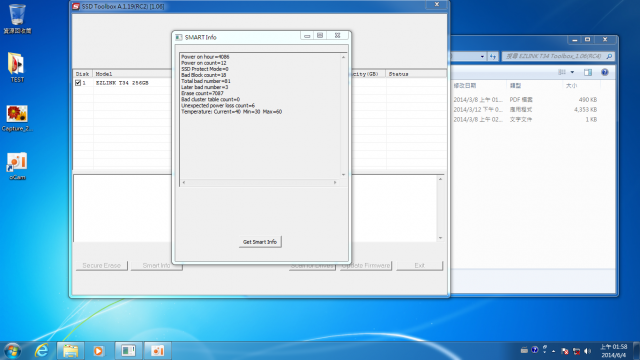This screenshot has width=640, height=360.
Task: Click the Temperature line in SMART Info
Action: [x=231, y=112]
